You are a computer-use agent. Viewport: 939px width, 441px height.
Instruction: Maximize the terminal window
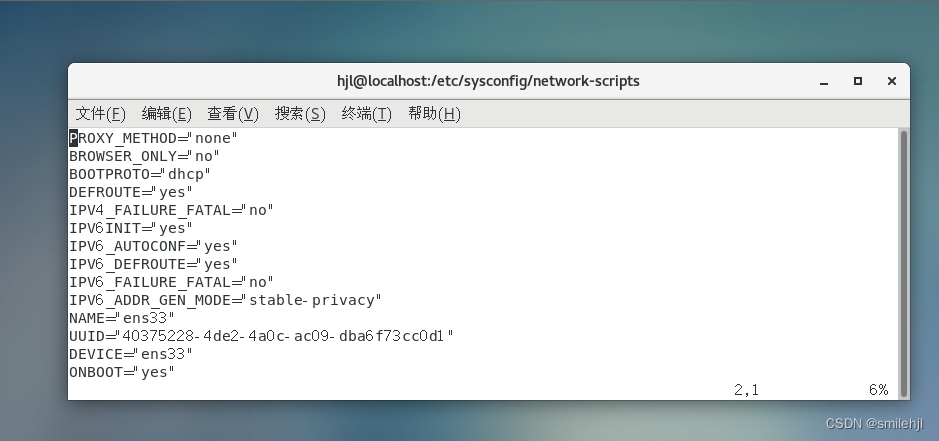pyautogui.click(x=857, y=81)
